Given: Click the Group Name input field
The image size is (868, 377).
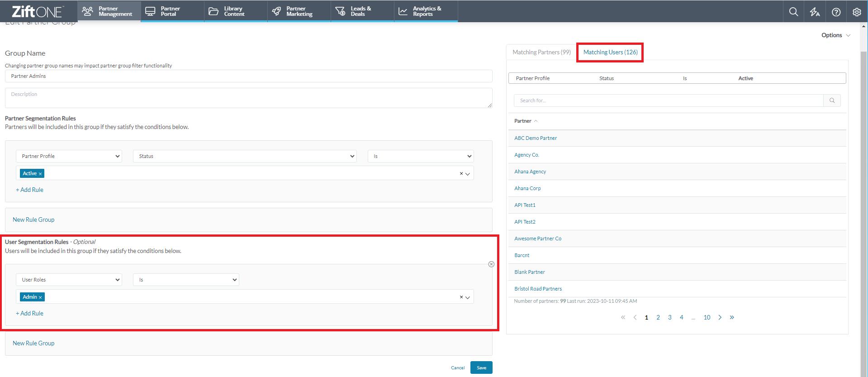Looking at the screenshot, I should point(248,76).
